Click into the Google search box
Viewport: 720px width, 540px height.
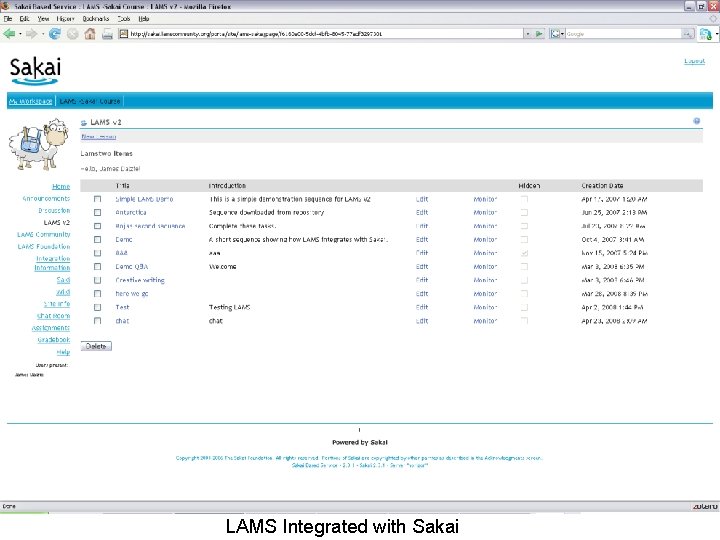(x=623, y=34)
